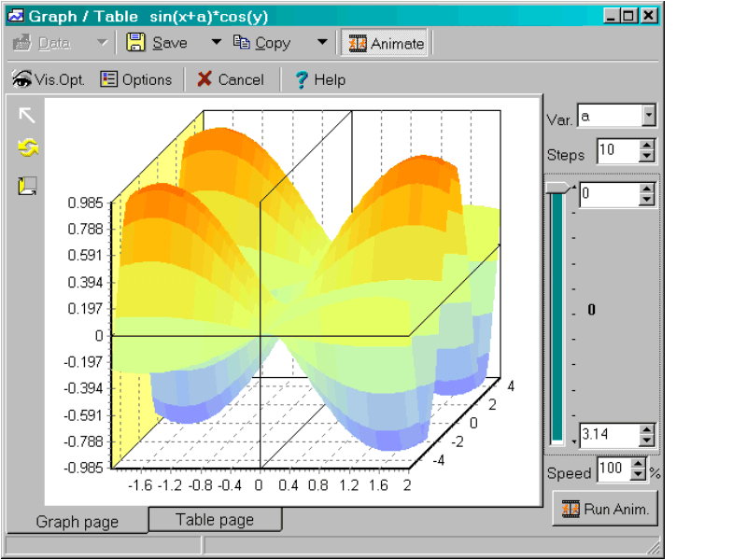Click the yellow box icon below rotate
This screenshot has width=747, height=560.
pyautogui.click(x=27, y=186)
